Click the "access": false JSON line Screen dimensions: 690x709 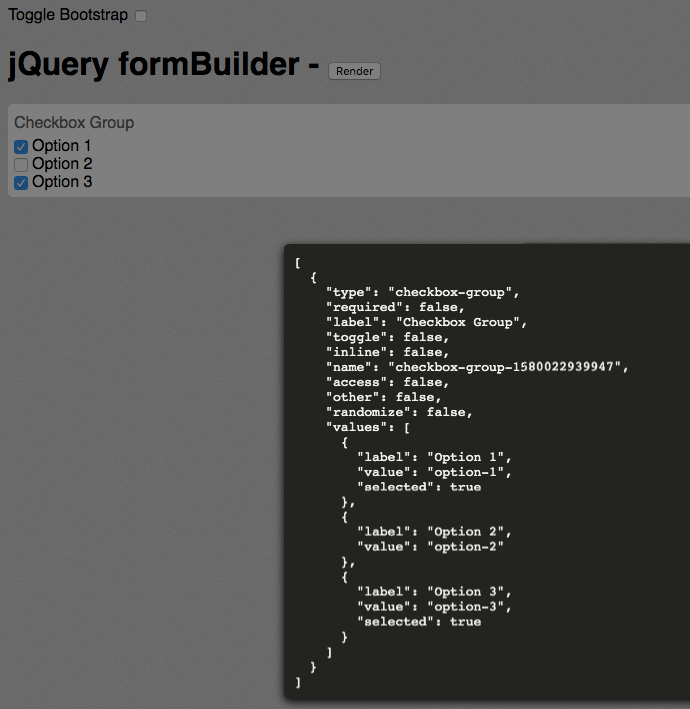(388, 382)
